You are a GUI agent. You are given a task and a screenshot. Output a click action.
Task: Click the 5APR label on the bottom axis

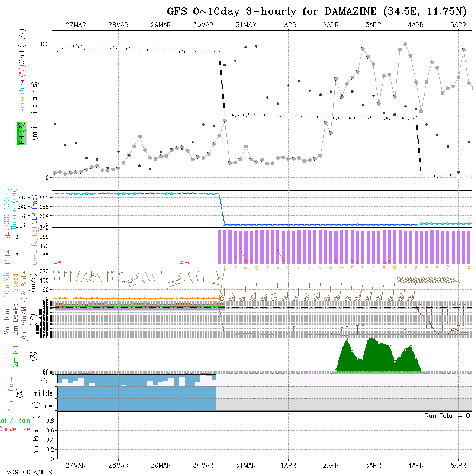(458, 465)
